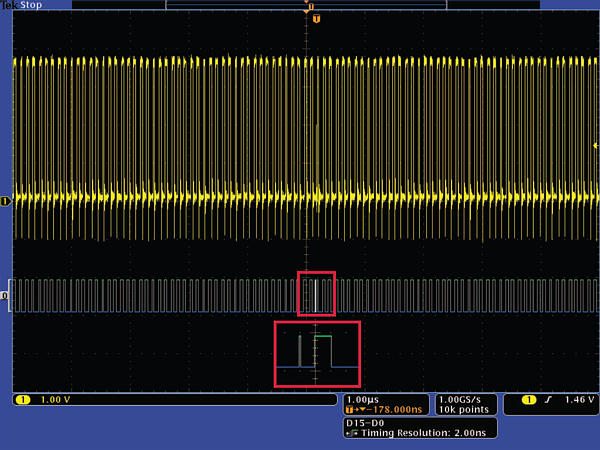Select the 1.00µs horizontal scale readout
600x450 pixels.
click(x=364, y=399)
